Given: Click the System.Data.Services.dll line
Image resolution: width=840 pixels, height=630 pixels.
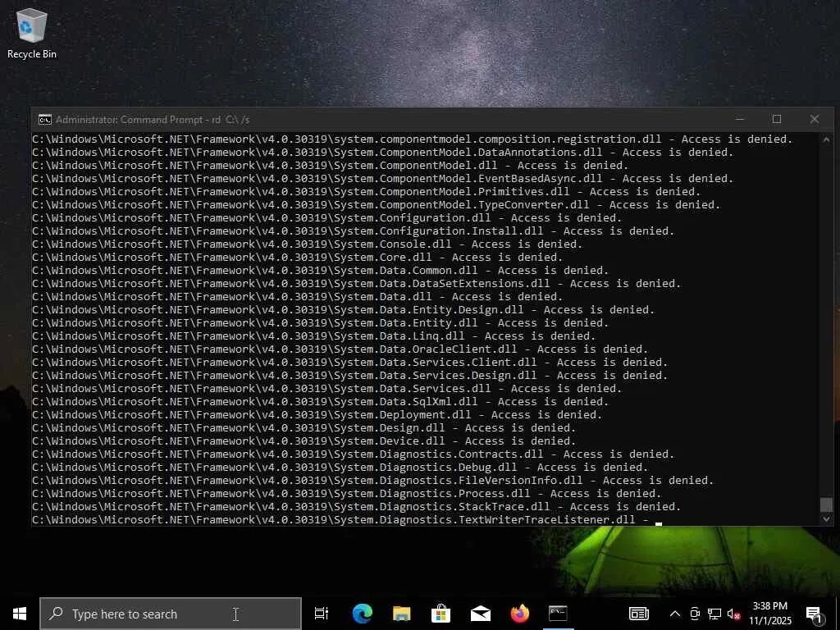Looking at the screenshot, I should 326,388.
